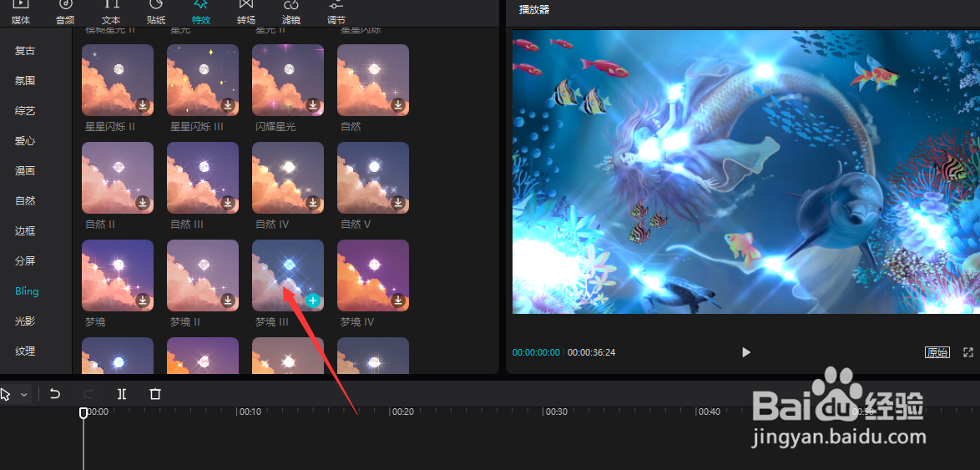Download the 梦境 IV effect
The height and width of the screenshot is (470, 980).
coord(398,300)
